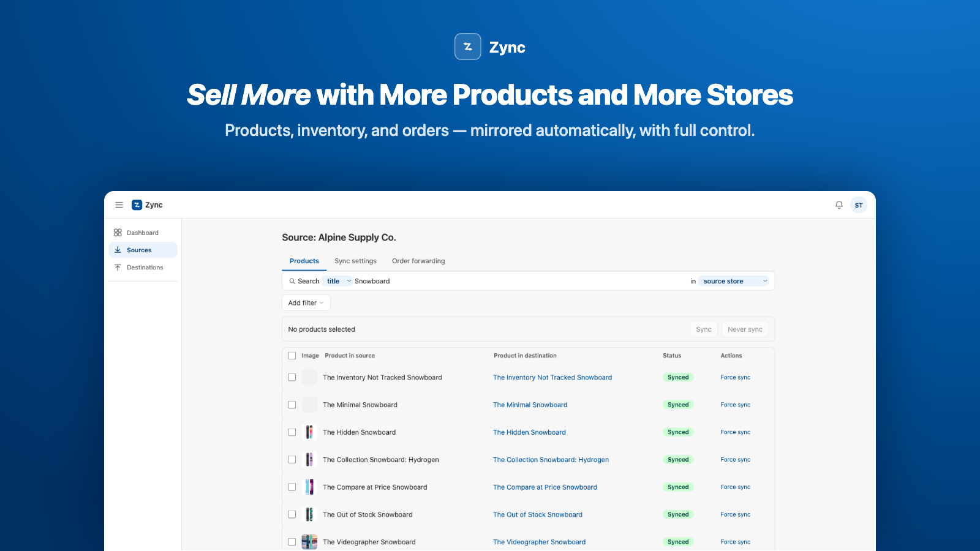Force sync The Videographer Snowboard
The image size is (980, 551).
(735, 542)
